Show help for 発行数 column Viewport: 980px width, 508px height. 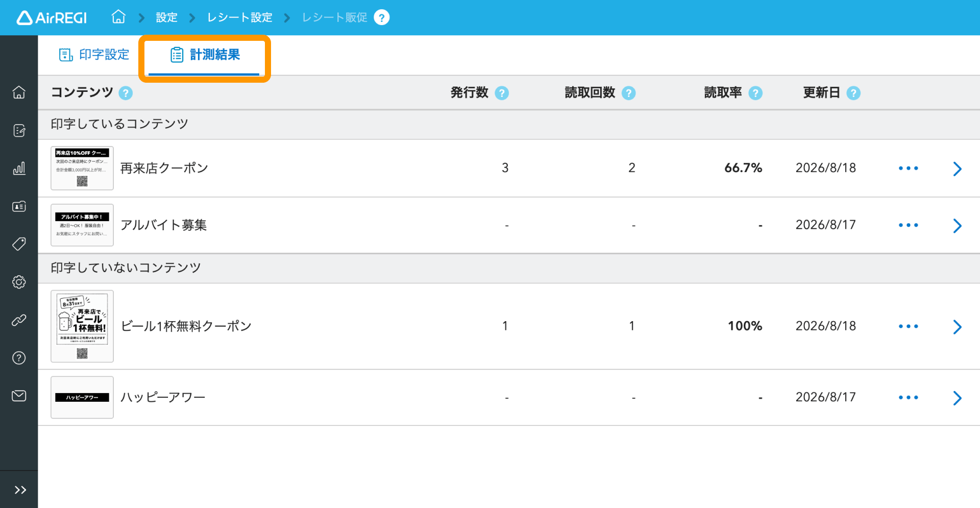[x=502, y=93]
